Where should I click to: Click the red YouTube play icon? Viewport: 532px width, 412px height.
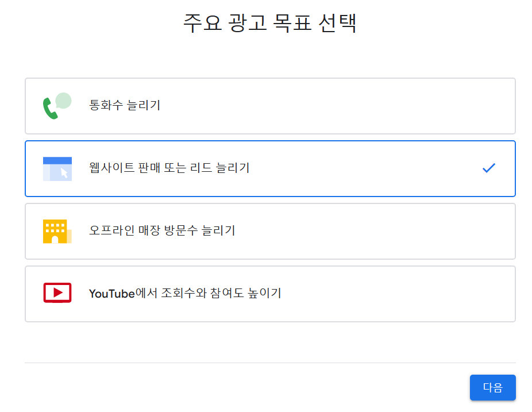[57, 292]
